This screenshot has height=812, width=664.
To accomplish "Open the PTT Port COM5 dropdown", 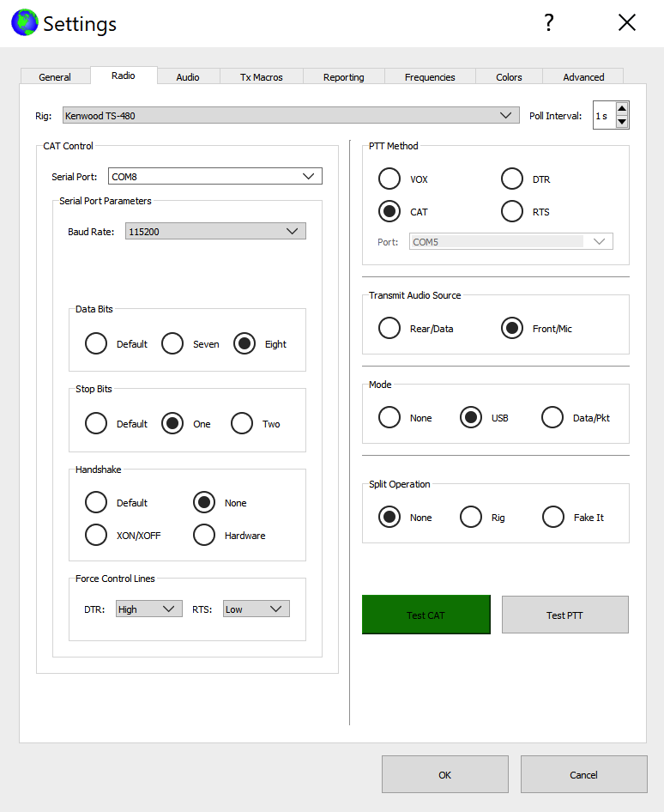I will pyautogui.click(x=510, y=241).
